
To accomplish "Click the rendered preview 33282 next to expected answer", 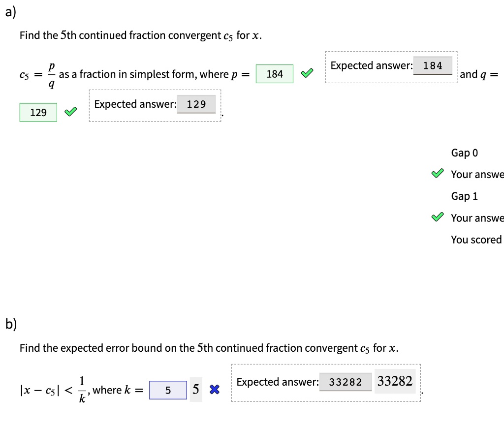I will tap(395, 381).
